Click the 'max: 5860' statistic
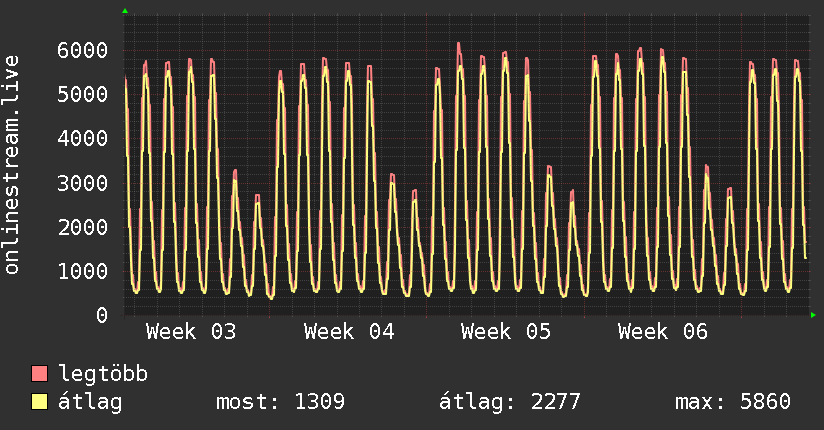 coord(733,402)
